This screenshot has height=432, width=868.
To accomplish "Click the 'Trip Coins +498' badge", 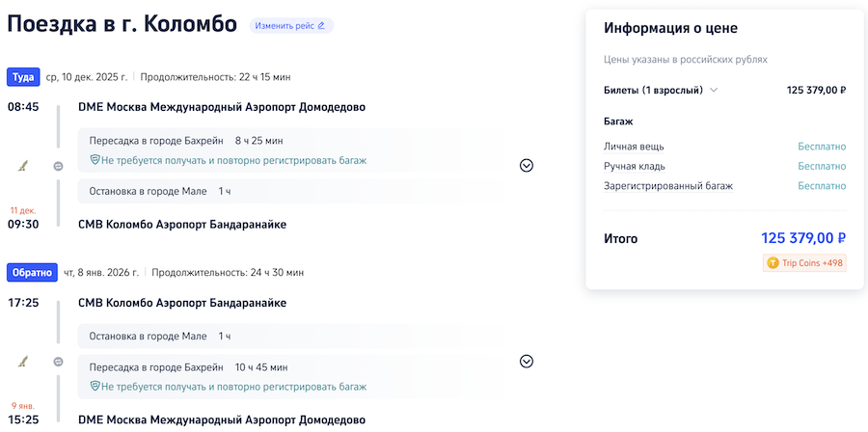I will coord(804,262).
